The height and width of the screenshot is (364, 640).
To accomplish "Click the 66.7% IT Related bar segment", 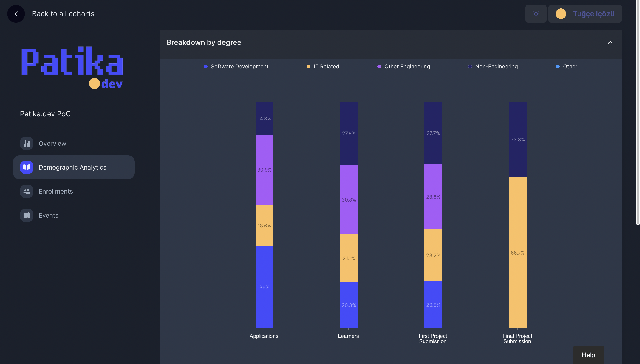I will click(517, 253).
